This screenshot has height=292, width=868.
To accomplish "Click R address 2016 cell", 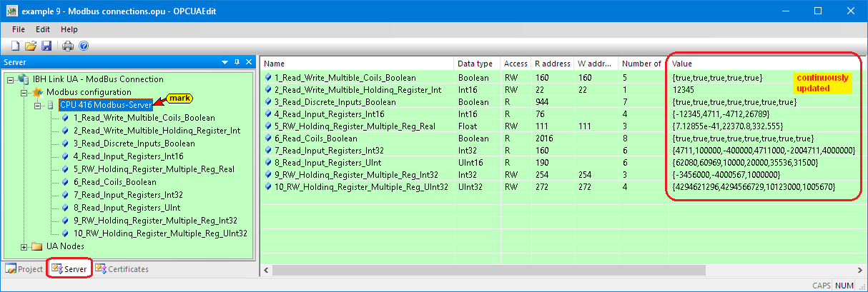I will (543, 139).
